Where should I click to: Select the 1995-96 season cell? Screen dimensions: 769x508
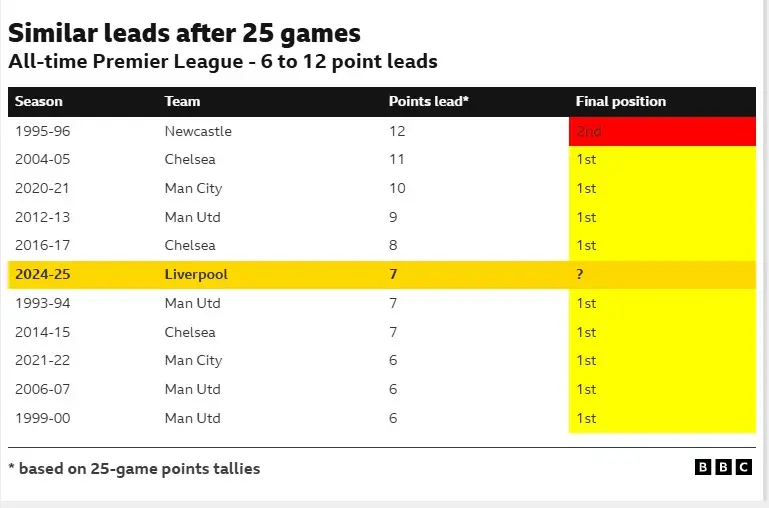pyautogui.click(x=42, y=131)
